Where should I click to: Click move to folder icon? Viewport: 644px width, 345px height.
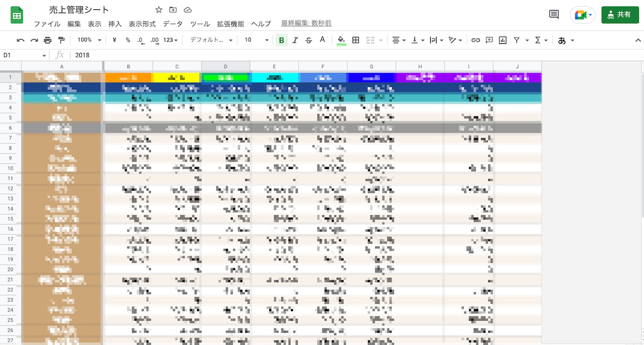pos(173,10)
